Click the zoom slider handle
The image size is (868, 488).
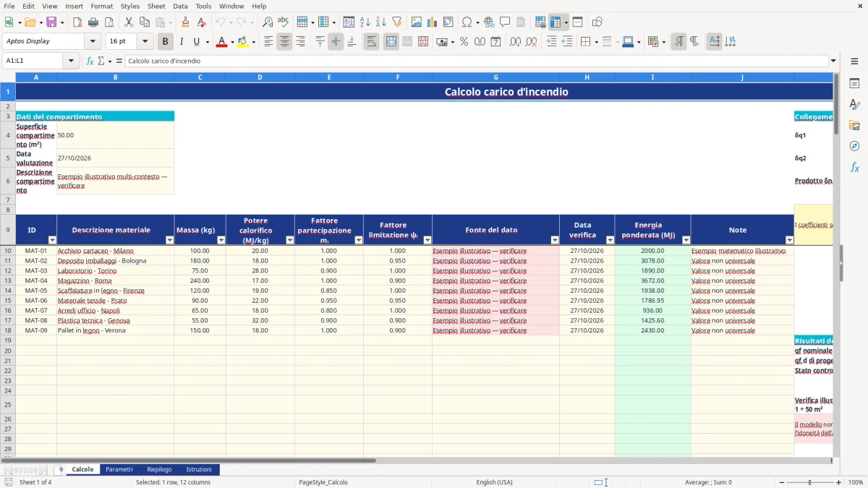(809, 482)
